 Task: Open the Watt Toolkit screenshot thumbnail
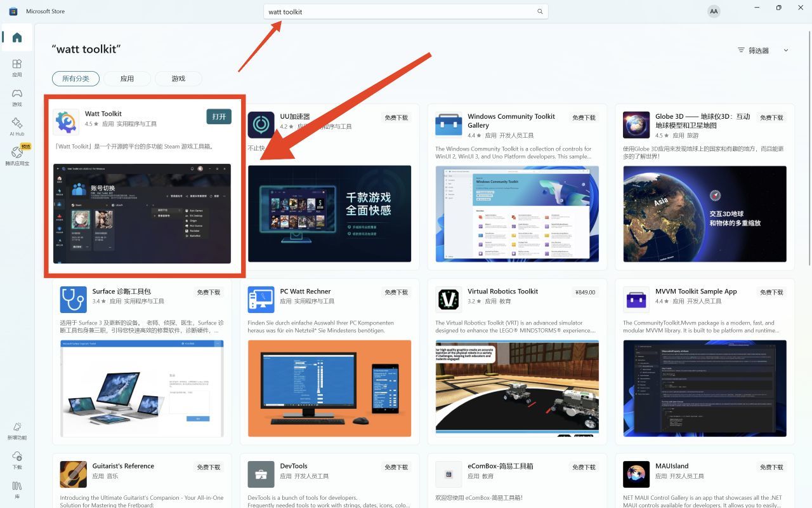pos(142,213)
